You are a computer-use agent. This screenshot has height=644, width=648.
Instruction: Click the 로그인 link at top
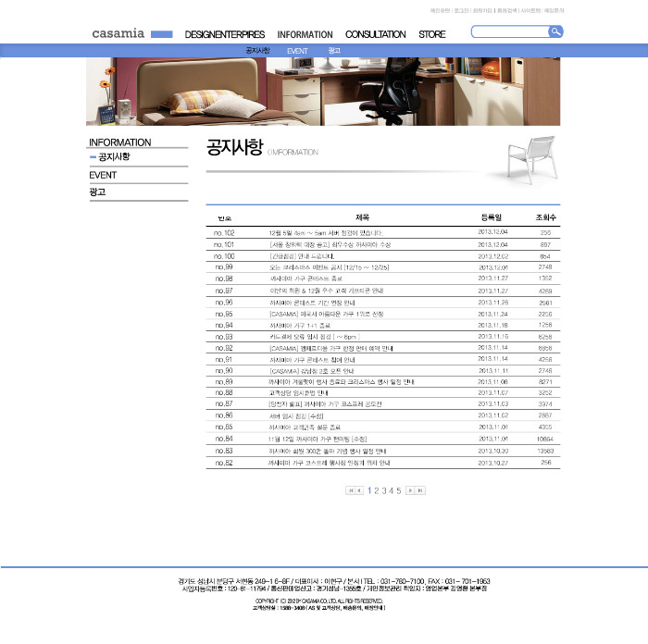(x=461, y=10)
